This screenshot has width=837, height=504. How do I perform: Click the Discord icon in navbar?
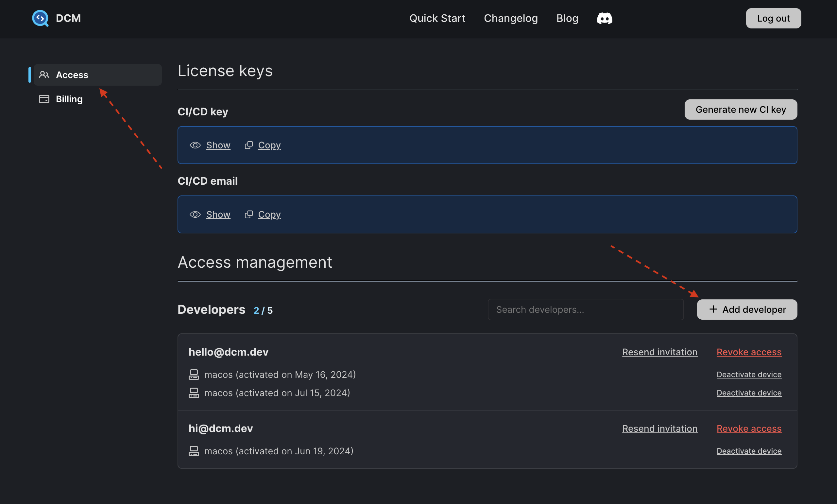coord(605,18)
